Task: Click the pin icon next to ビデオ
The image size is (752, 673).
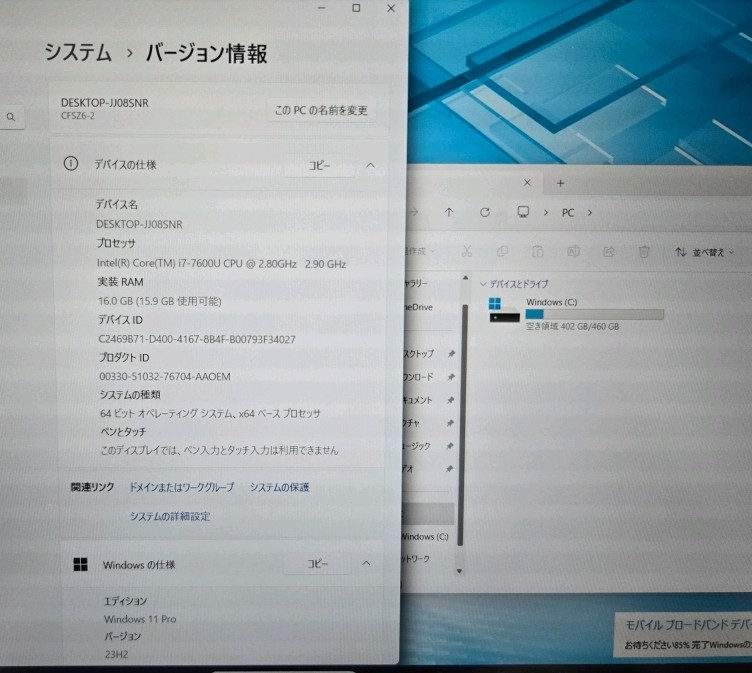Action: [x=449, y=468]
